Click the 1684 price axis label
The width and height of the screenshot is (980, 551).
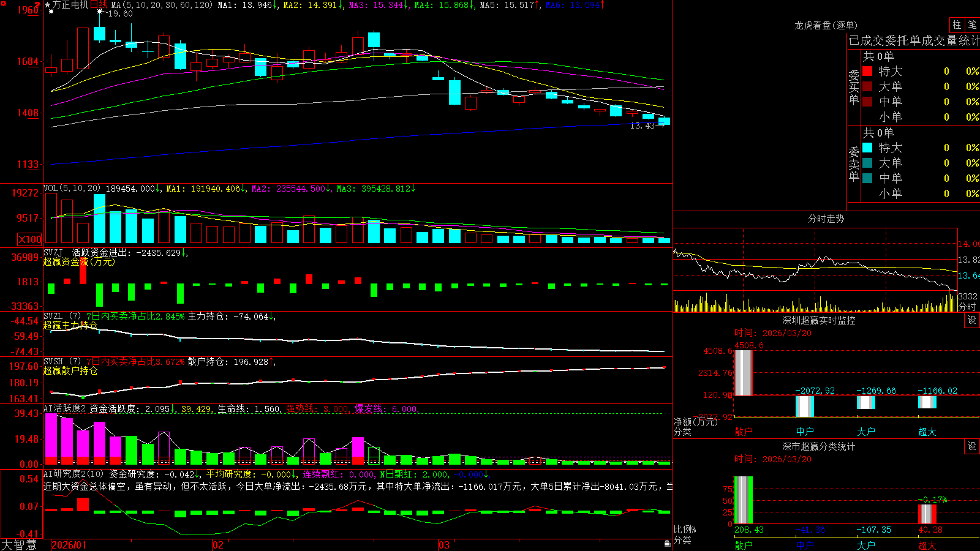tap(28, 61)
